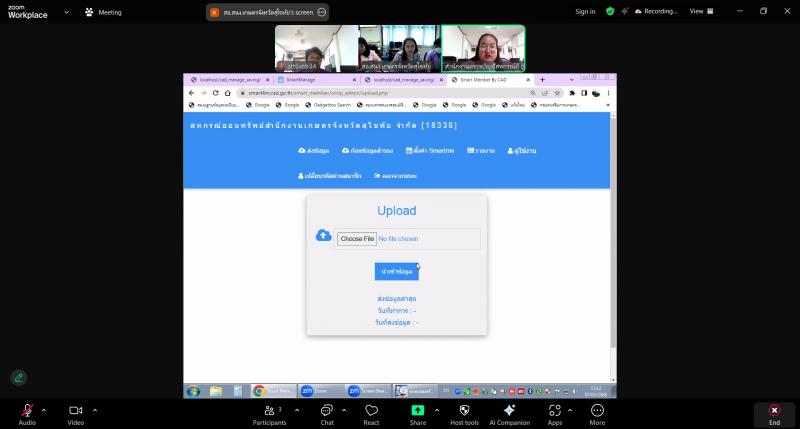Image resolution: width=800 pixels, height=429 pixels.
Task: Open the browser Extensions puzzle icon
Action: pos(572,93)
